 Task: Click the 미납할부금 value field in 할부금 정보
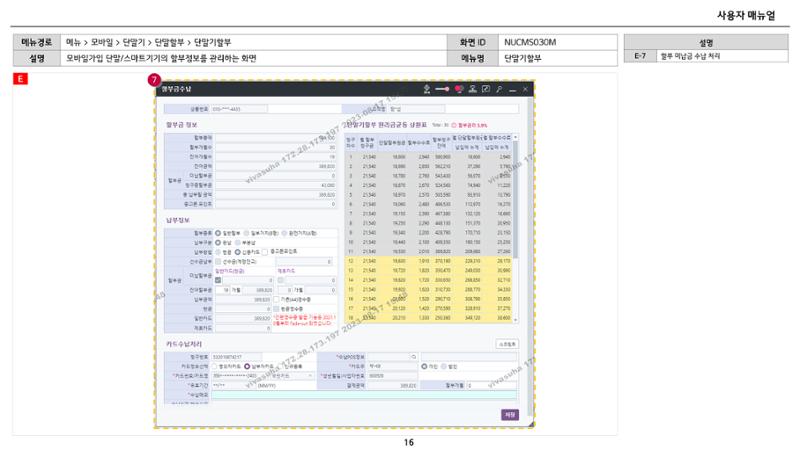(x=276, y=176)
